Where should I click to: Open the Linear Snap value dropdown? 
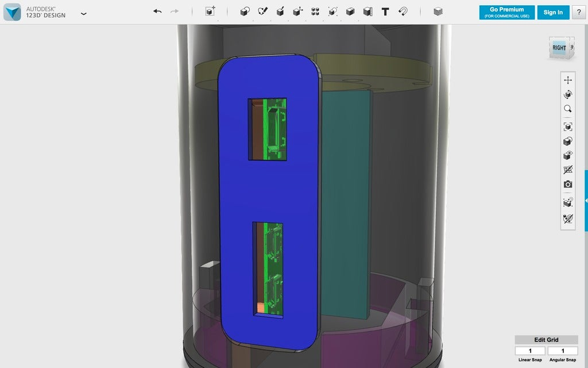[530, 351]
